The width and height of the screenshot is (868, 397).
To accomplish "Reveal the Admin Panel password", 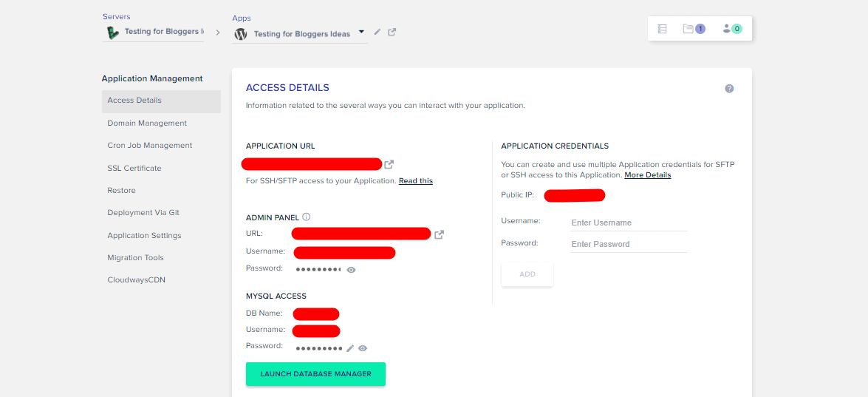I will (351, 270).
